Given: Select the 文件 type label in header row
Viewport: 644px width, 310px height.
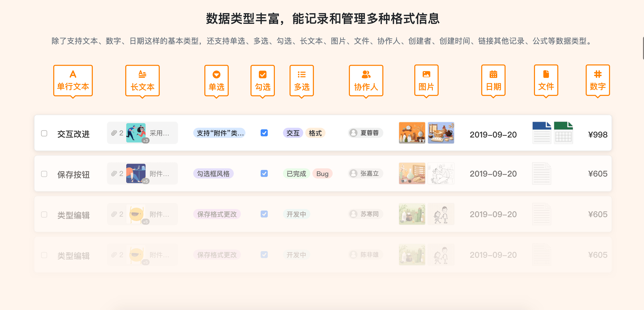Looking at the screenshot, I should (x=546, y=81).
